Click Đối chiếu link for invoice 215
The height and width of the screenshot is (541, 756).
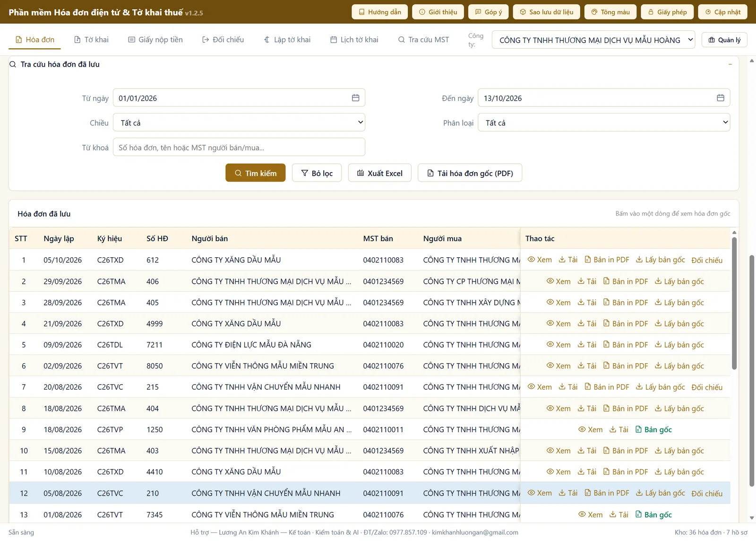(x=707, y=387)
